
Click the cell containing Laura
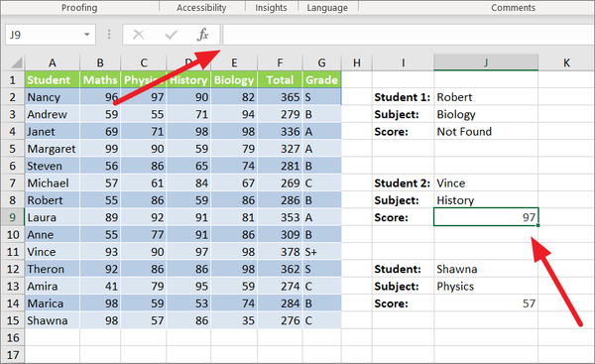click(53, 217)
